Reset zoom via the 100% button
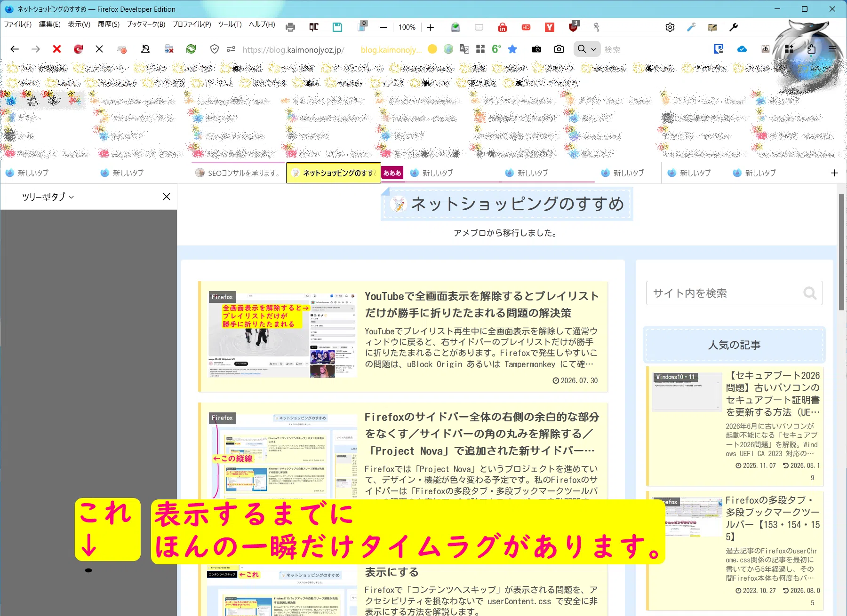 [407, 27]
